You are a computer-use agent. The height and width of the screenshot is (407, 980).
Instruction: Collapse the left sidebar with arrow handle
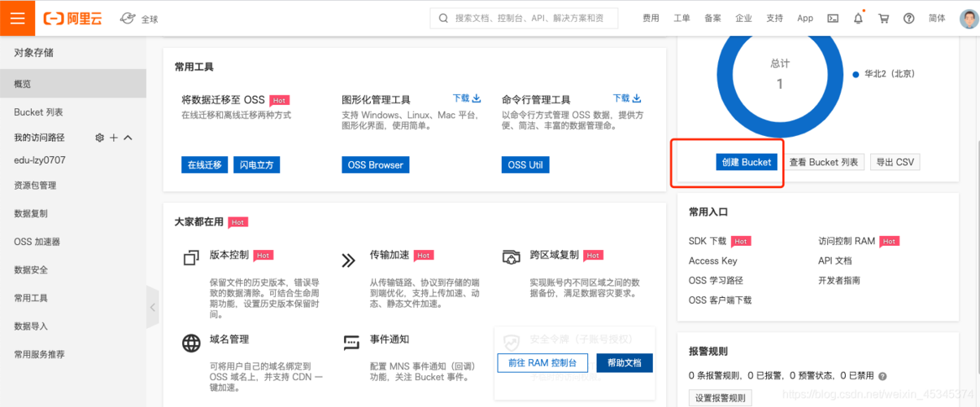[152, 307]
